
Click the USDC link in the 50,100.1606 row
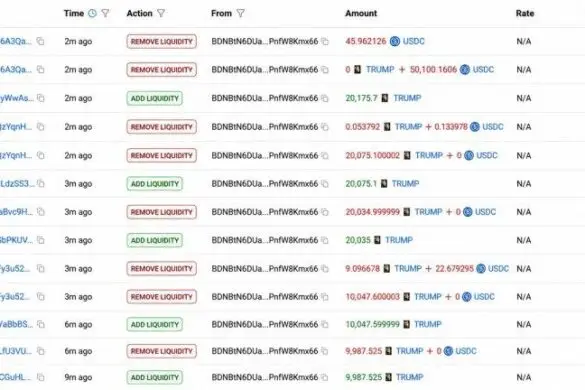pyautogui.click(x=484, y=70)
